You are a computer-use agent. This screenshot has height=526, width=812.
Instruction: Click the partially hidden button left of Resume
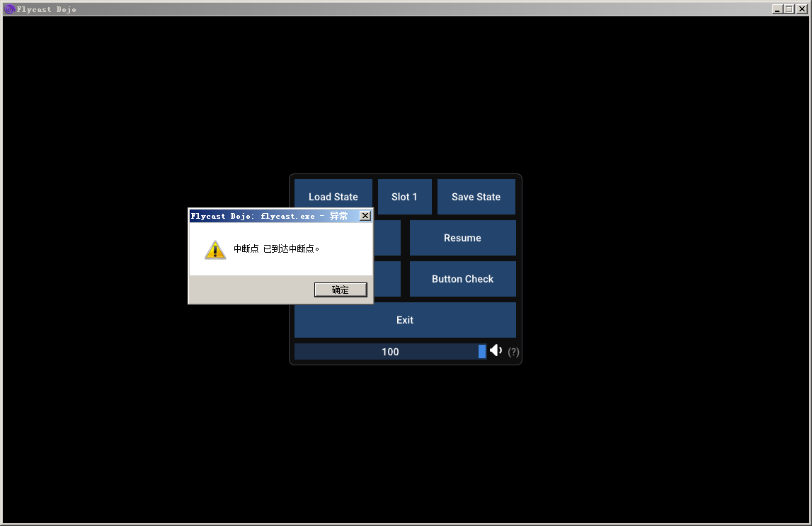pos(387,238)
